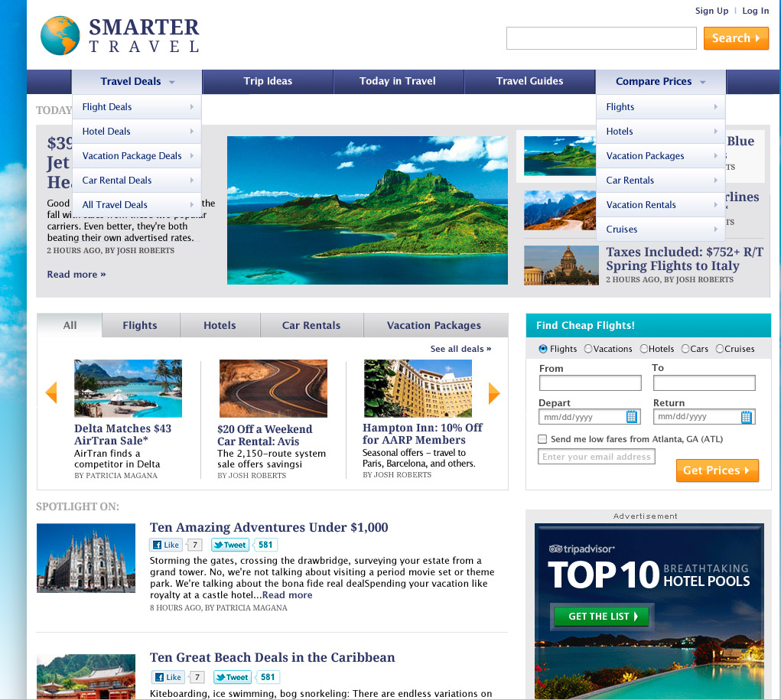Screen dimensions: 781x700
Task: Open the Today in Travel menu
Action: tap(398, 81)
